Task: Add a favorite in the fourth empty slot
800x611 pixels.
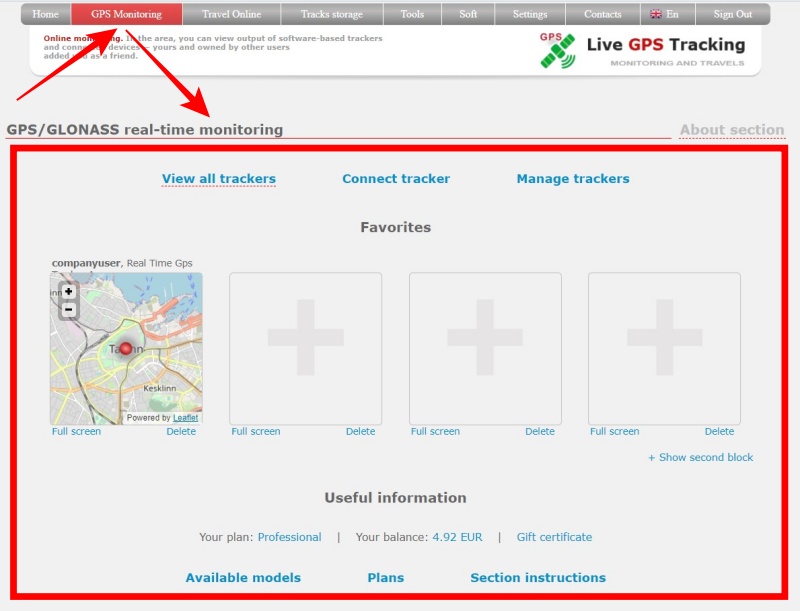Action: click(664, 348)
